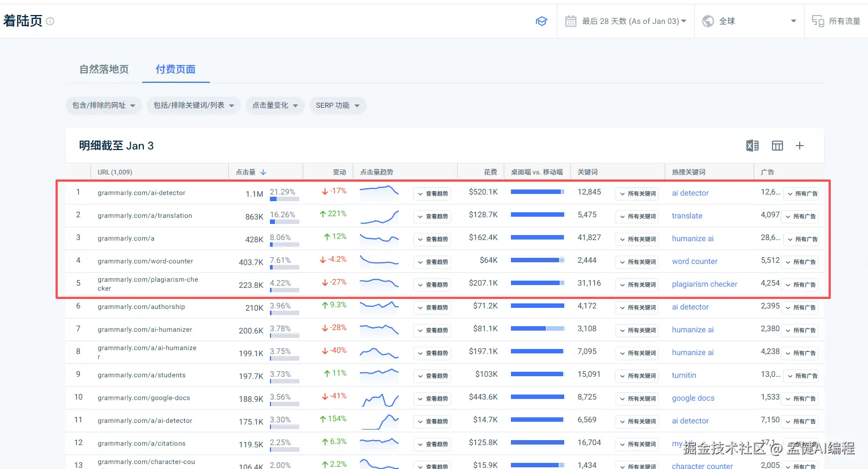The image size is (868, 469).
Task: Expand 所有广告 for grammarly.com/word-counter row
Action: click(800, 262)
